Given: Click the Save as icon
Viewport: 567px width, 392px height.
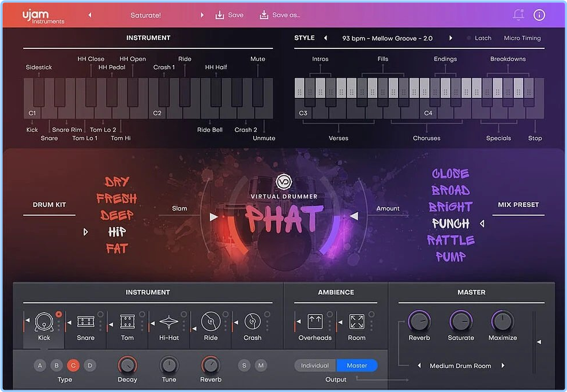Looking at the screenshot, I should click(x=264, y=15).
